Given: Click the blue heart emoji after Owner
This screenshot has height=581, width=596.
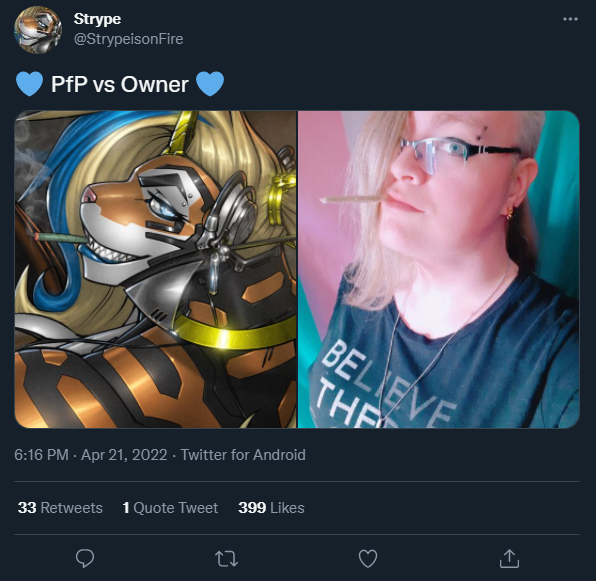Looking at the screenshot, I should tap(210, 84).
